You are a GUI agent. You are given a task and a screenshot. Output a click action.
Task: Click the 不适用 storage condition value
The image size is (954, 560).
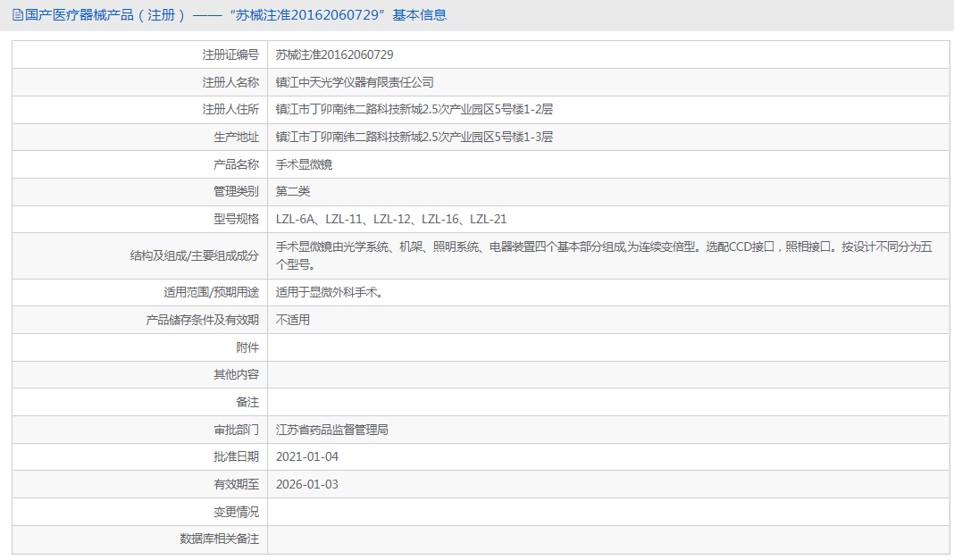coord(293,320)
